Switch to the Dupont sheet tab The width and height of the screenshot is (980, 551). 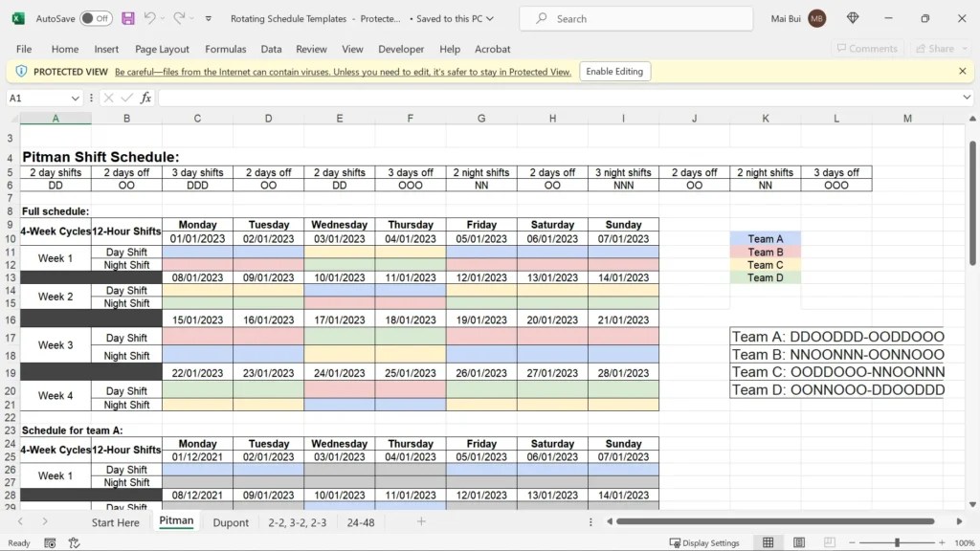point(231,522)
